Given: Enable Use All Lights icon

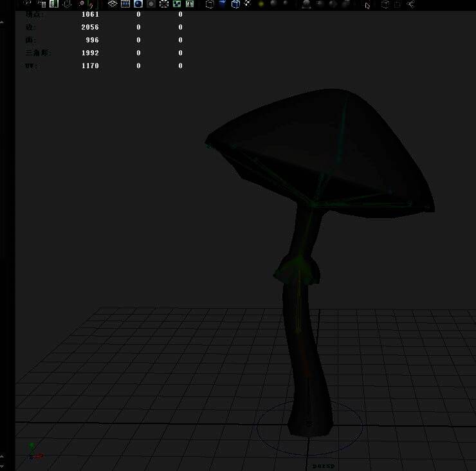Looking at the screenshot, I should [x=261, y=4].
